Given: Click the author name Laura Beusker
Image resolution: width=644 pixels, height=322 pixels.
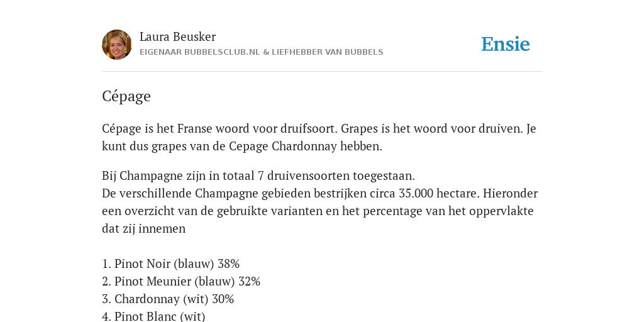Looking at the screenshot, I should pyautogui.click(x=177, y=37).
